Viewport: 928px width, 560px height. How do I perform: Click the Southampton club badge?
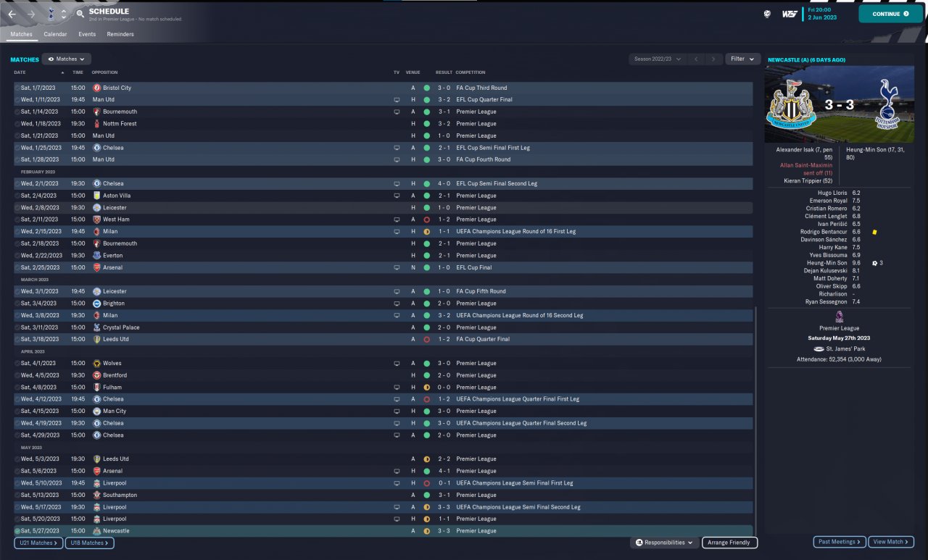tap(97, 496)
